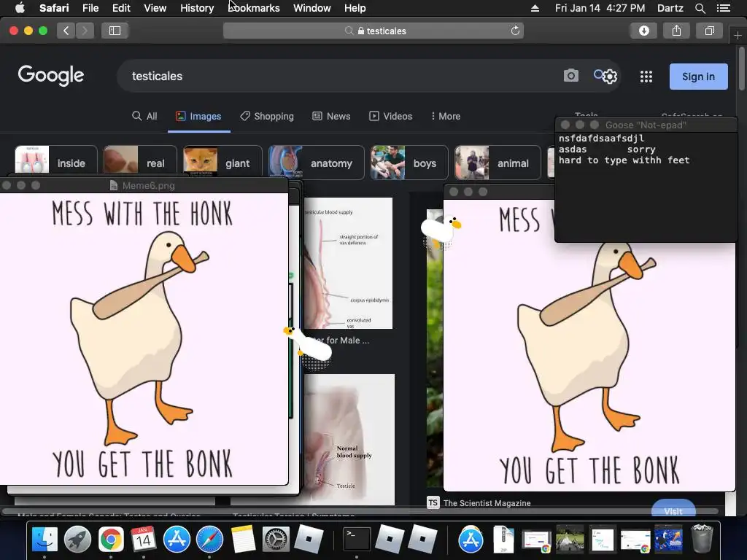The image size is (747, 560).
Task: Click Safari's forward arrow button
Action: point(85,31)
